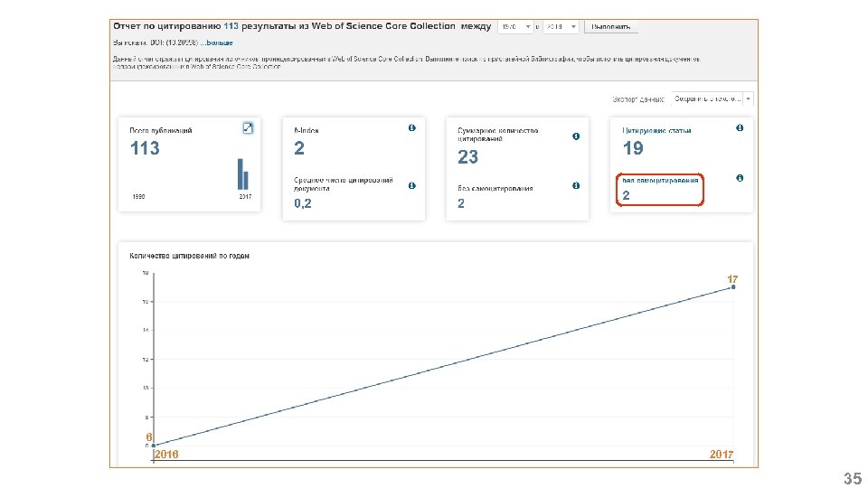The image size is (868, 488).
Task: Expand the total publications chart icon
Action: (248, 127)
